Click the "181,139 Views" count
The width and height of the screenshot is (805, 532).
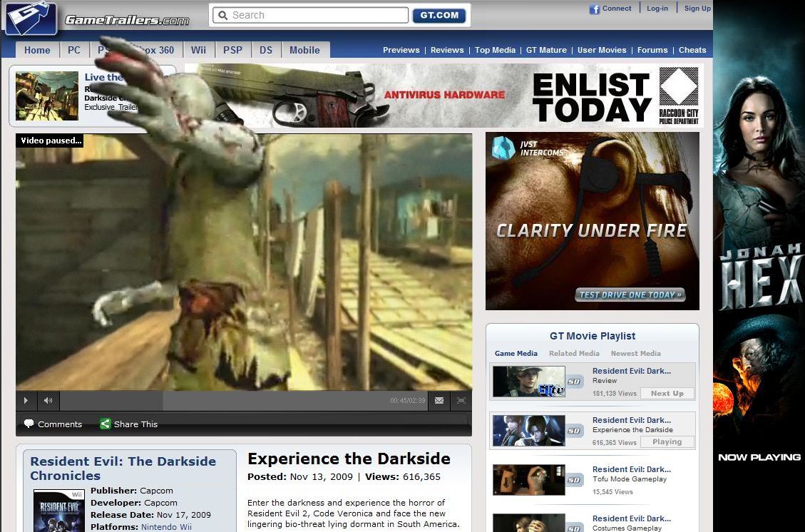coord(615,394)
